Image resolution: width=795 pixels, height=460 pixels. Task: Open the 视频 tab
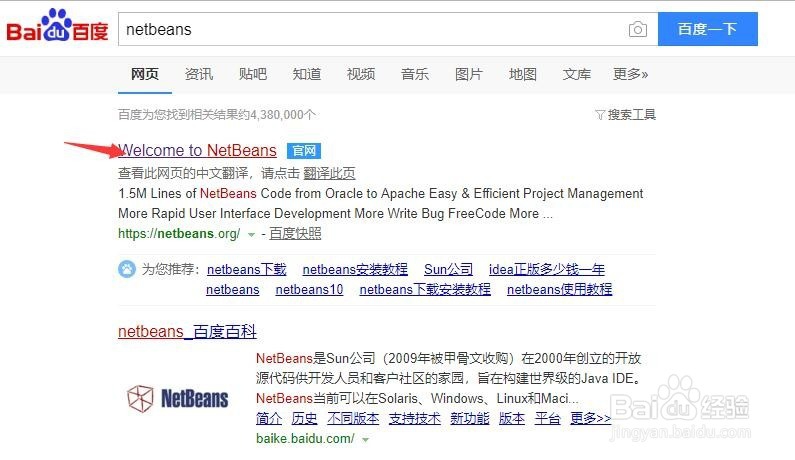pyautogui.click(x=361, y=75)
